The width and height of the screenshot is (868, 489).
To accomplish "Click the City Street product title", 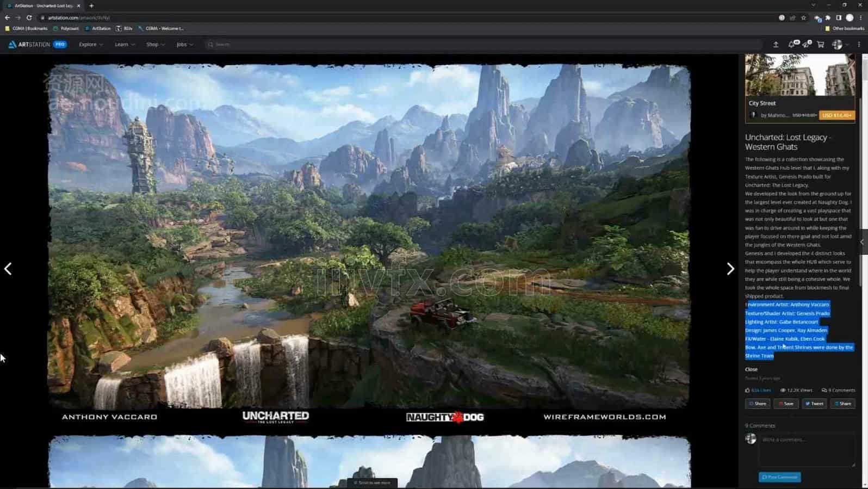I will tap(762, 103).
